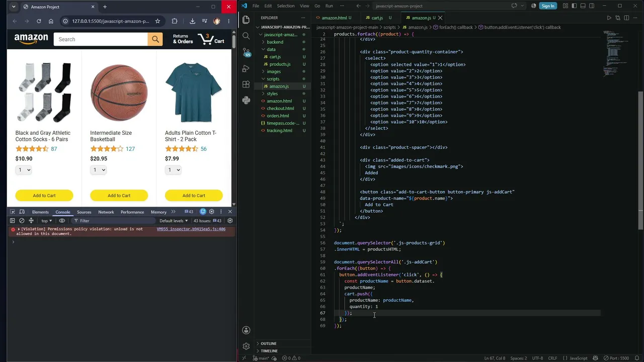Open the Manage gear in VS Code
Image resolution: width=644 pixels, height=362 pixels.
coord(246,346)
